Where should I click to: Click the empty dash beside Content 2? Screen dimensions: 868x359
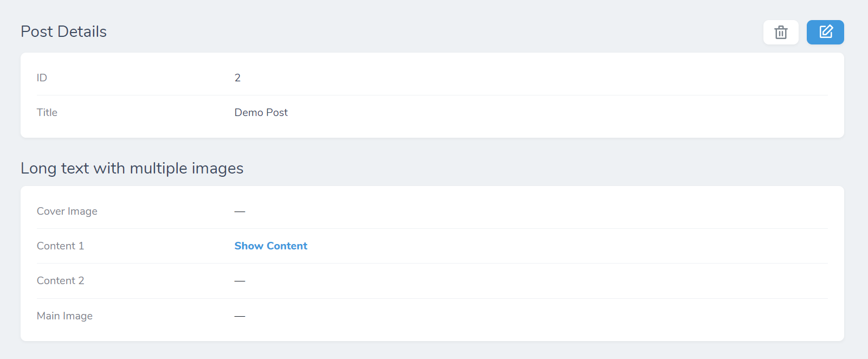click(239, 281)
